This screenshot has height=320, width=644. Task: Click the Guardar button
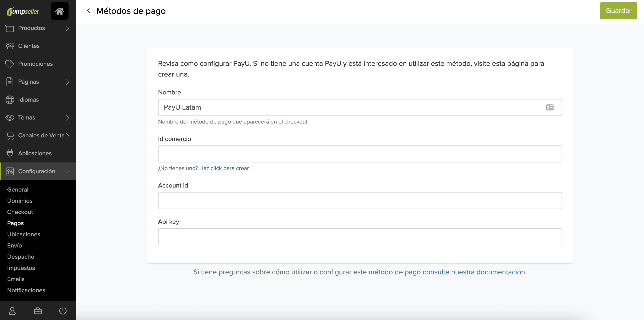[x=618, y=11]
